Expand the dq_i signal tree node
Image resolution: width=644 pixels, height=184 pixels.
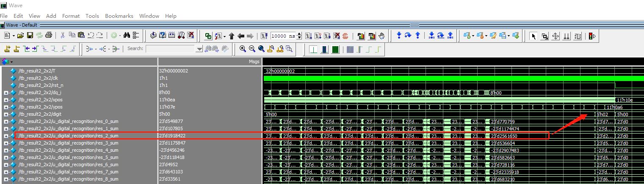[x=6, y=93]
